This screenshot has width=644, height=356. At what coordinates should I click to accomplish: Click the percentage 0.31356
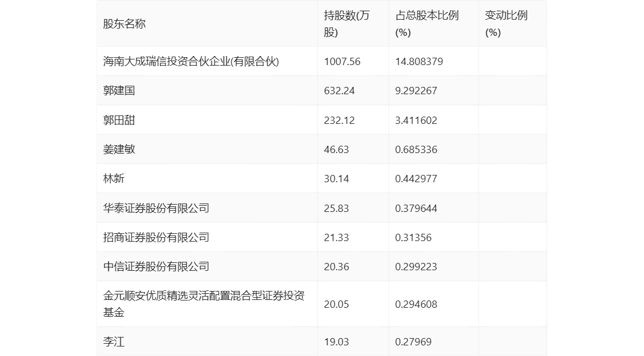413,237
